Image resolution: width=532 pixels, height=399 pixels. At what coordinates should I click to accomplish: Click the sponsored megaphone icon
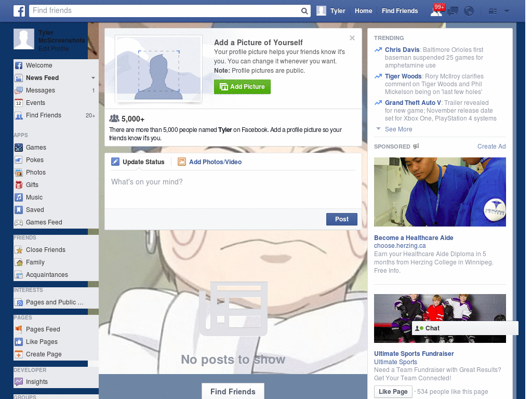(x=416, y=146)
